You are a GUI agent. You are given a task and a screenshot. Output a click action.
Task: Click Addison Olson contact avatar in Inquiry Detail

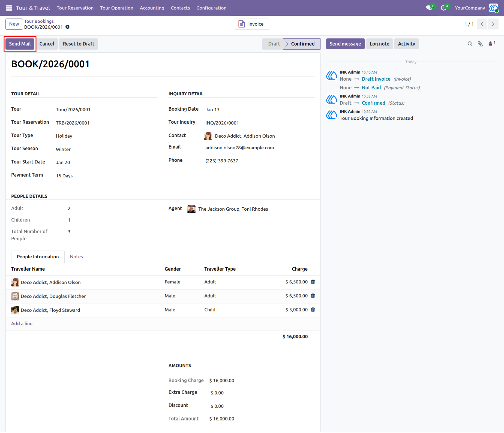click(208, 136)
